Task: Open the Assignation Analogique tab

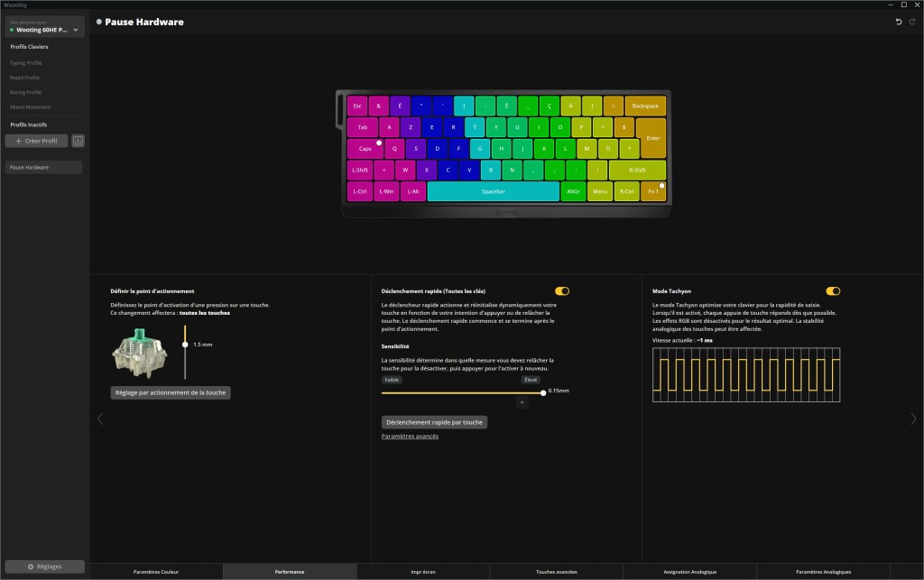Action: [690, 572]
